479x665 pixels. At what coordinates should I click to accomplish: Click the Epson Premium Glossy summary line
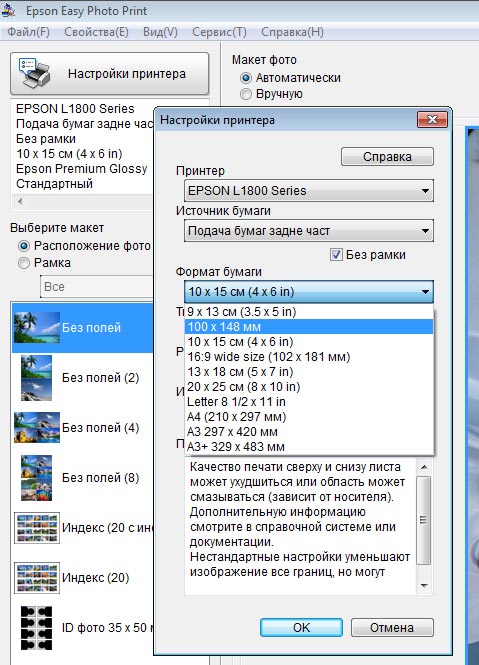click(81, 169)
